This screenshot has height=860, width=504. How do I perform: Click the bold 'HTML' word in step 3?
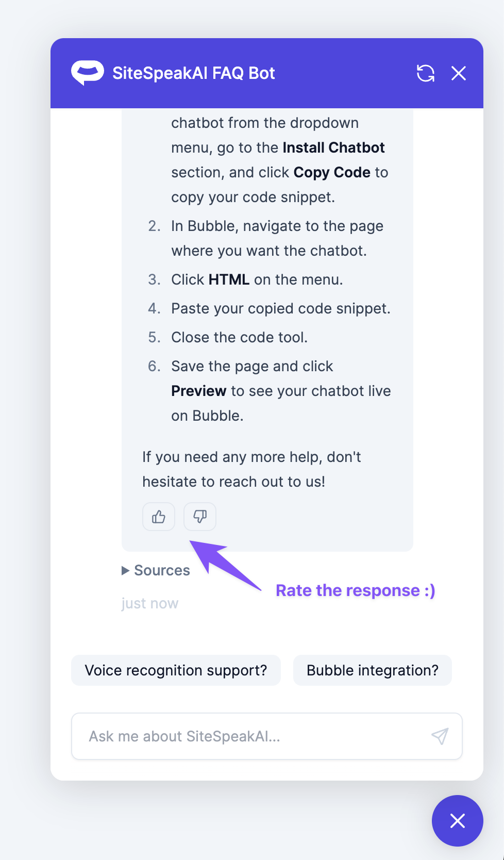229,279
